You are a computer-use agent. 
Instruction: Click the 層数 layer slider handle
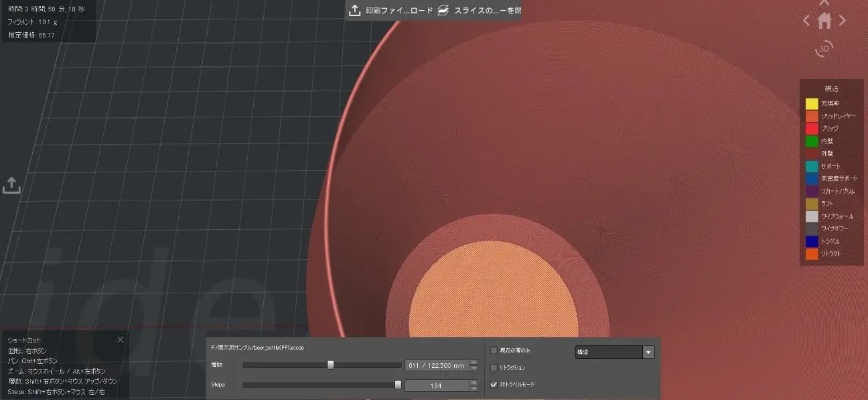tap(331, 365)
